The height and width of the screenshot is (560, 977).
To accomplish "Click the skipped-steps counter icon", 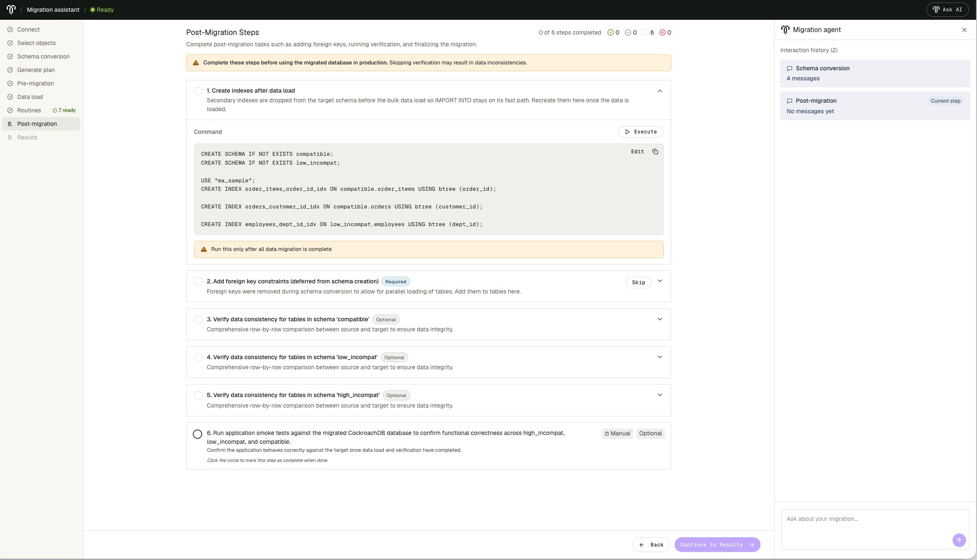I will pos(627,32).
